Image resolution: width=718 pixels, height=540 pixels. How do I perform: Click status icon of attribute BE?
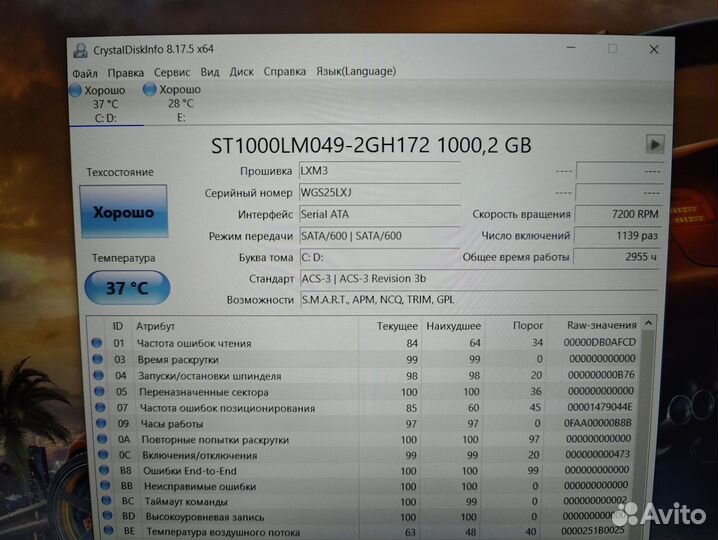click(109, 531)
